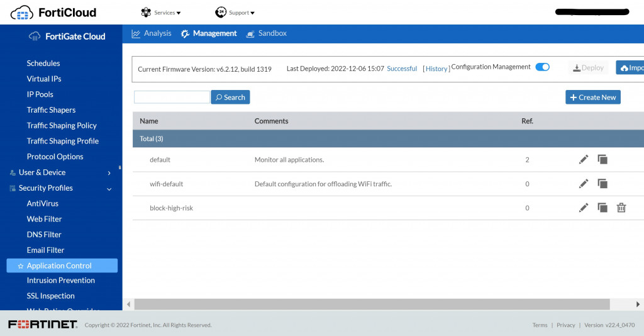
Task: Open AntiVirus in the sidebar
Action: click(x=42, y=203)
